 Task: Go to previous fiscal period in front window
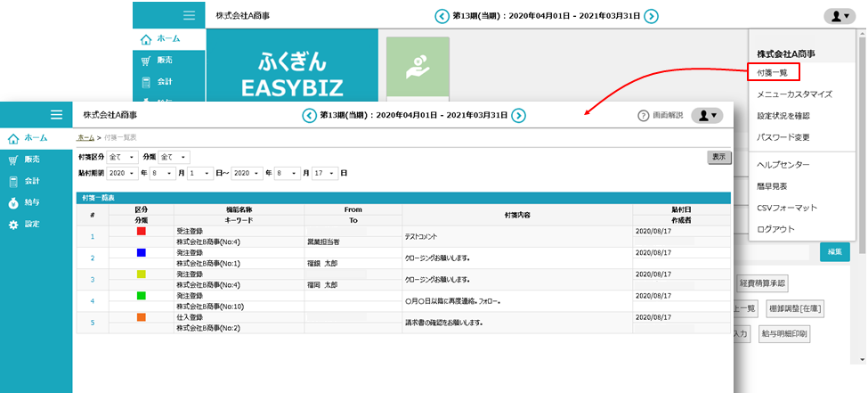(x=309, y=115)
